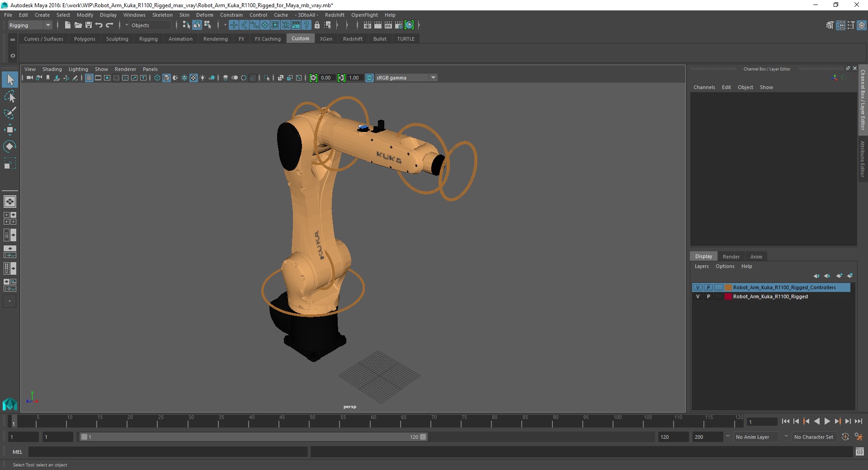
Task: Open animation preferences icon
Action: point(859,437)
